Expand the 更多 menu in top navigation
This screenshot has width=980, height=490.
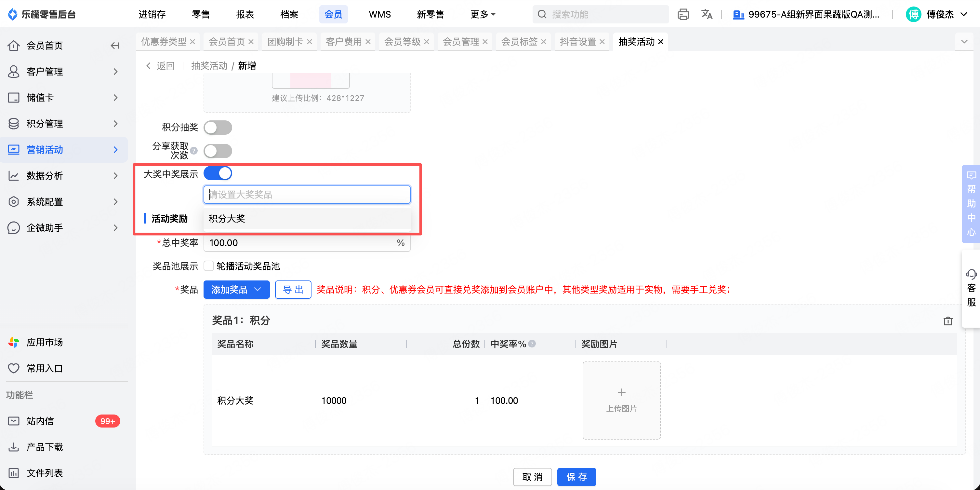[483, 14]
